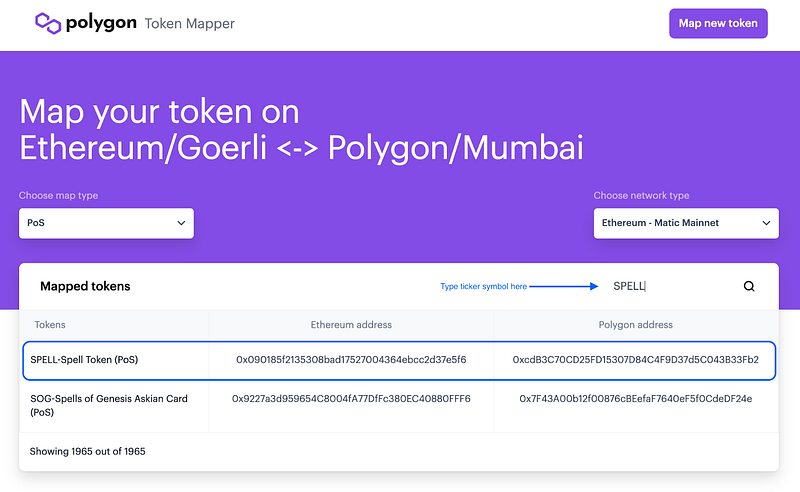
Task: Click the Polygon address column header
Action: [x=635, y=325]
